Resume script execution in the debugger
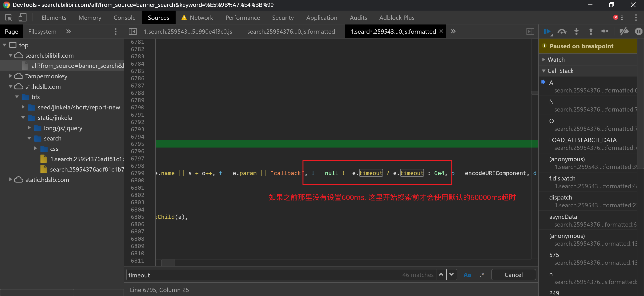The image size is (644, 296). [547, 31]
